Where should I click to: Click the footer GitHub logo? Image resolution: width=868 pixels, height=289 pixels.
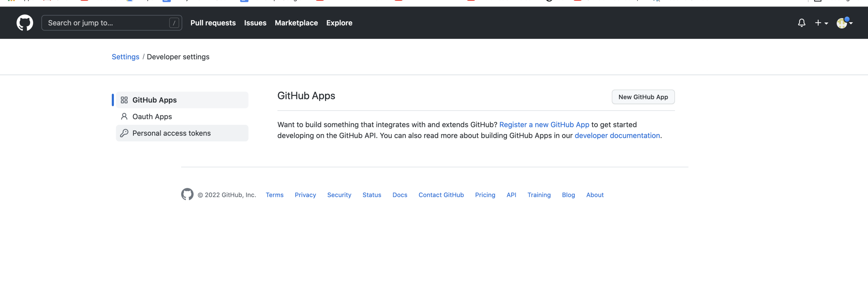point(187,195)
